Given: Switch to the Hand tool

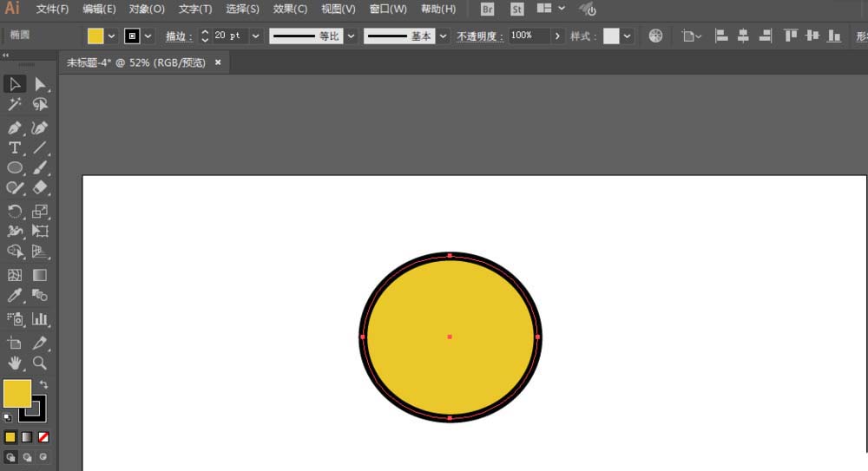Looking at the screenshot, I should (x=15, y=363).
